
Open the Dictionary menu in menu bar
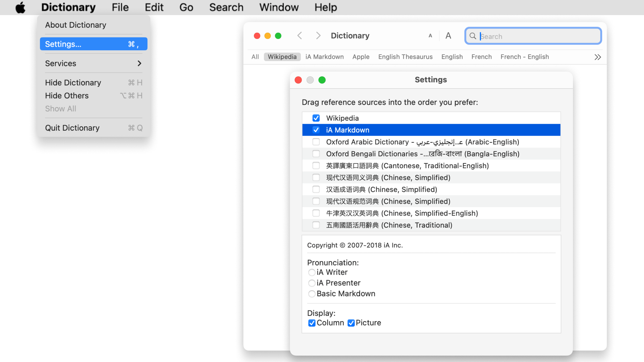[68, 7]
